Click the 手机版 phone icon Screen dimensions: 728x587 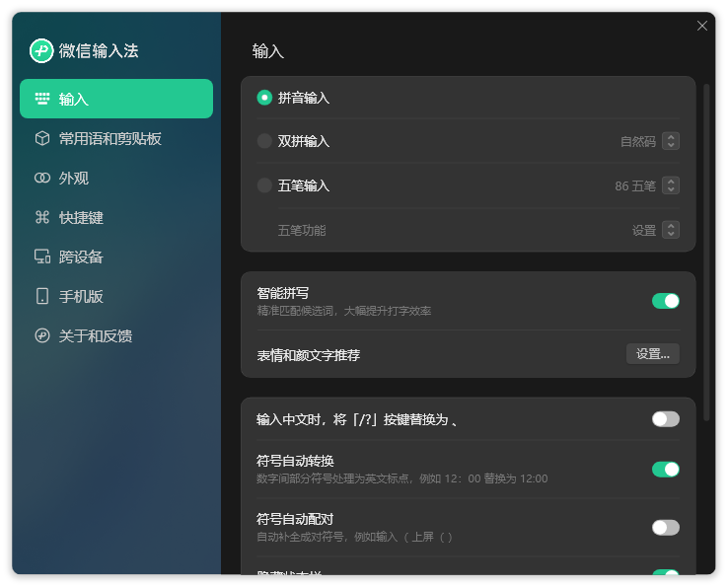42,296
